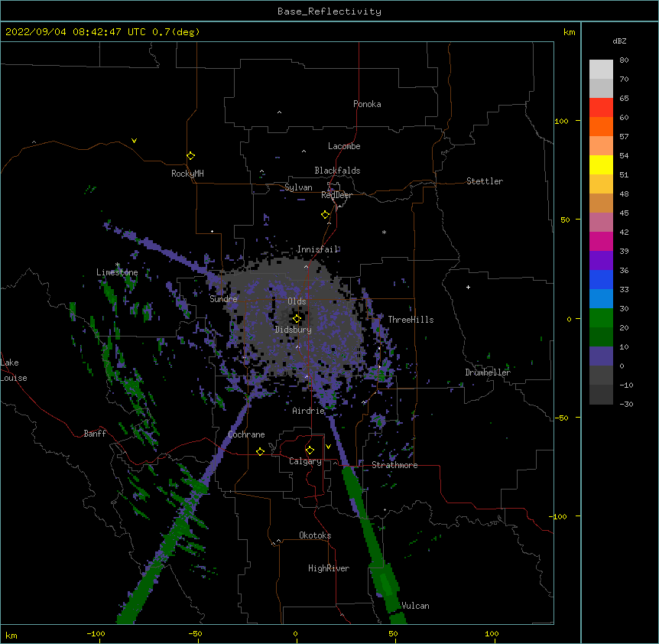This screenshot has width=659, height=644.
Task: Click the Okotoks town label
Action: 315,535
